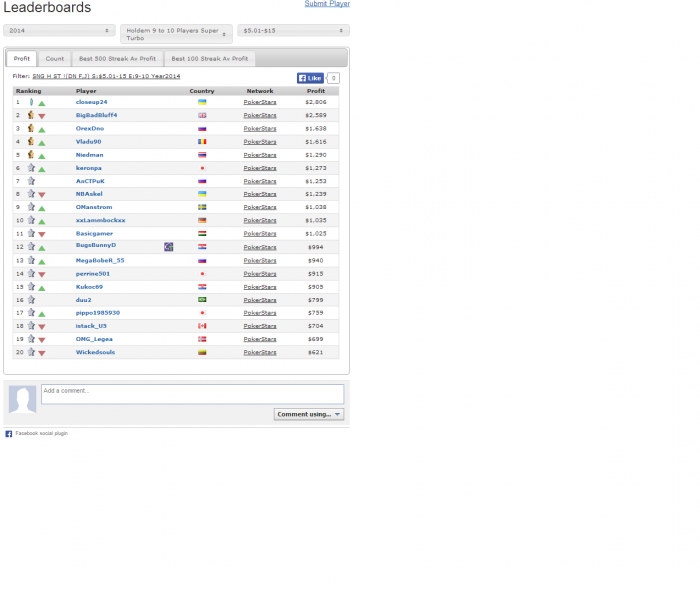
Task: Click the country flag for duu2
Action: [x=202, y=300]
